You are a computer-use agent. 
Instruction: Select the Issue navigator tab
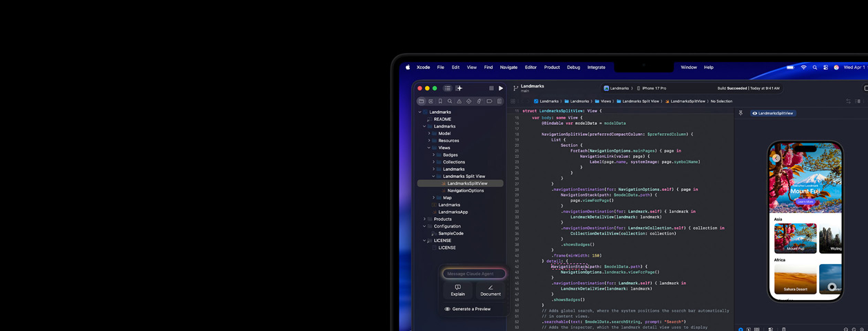coord(459,101)
